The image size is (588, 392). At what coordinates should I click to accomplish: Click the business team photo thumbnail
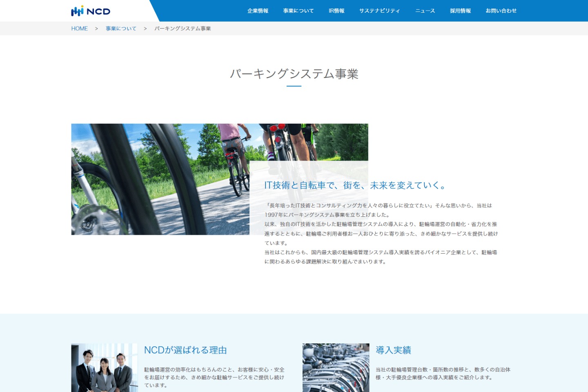click(105, 367)
